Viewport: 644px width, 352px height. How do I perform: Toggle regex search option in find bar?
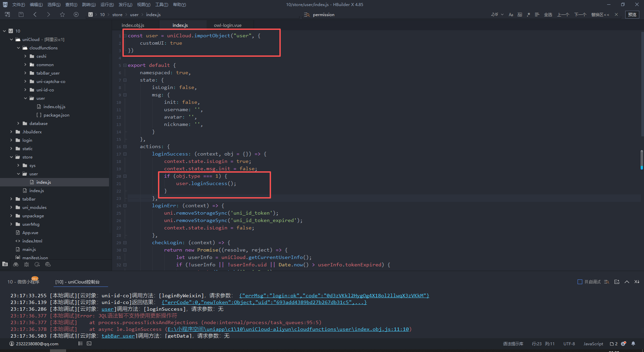point(529,14)
